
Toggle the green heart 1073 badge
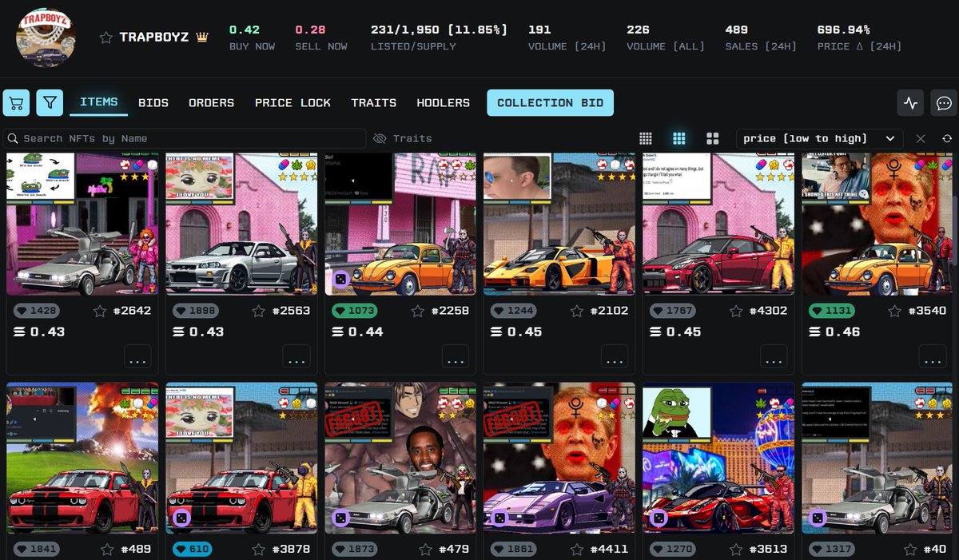[355, 311]
